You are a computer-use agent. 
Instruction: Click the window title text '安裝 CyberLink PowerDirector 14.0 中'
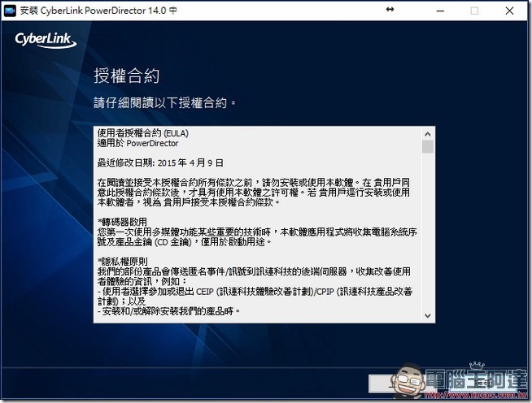click(98, 11)
